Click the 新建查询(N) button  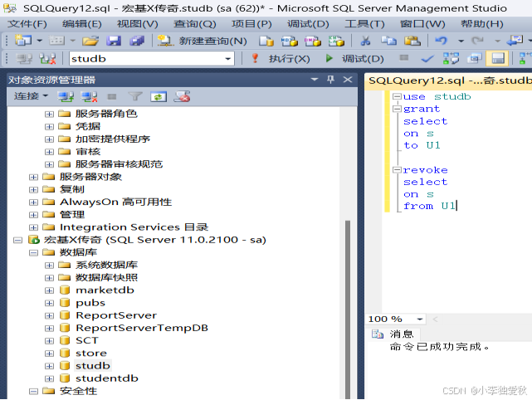(x=203, y=41)
